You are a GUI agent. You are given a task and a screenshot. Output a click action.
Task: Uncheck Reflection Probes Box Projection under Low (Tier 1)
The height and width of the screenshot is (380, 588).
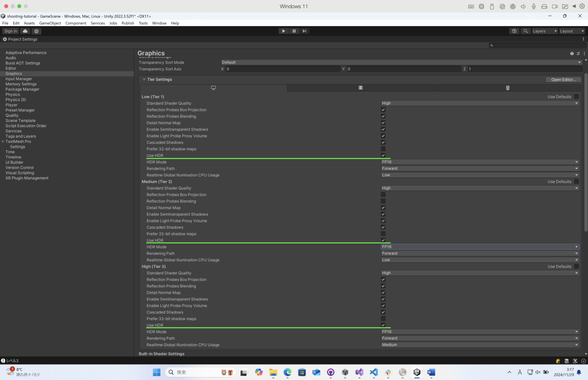383,109
